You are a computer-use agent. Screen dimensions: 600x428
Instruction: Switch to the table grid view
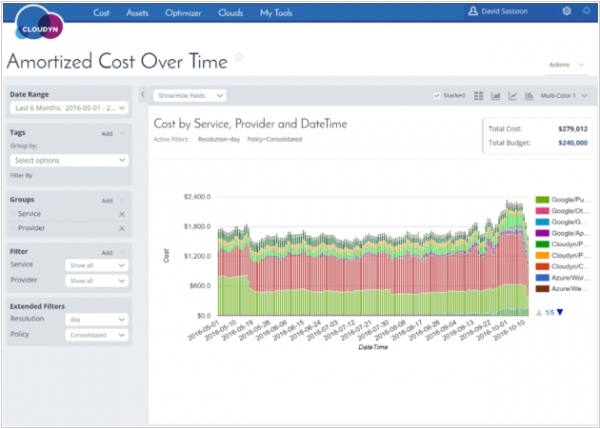(478, 96)
